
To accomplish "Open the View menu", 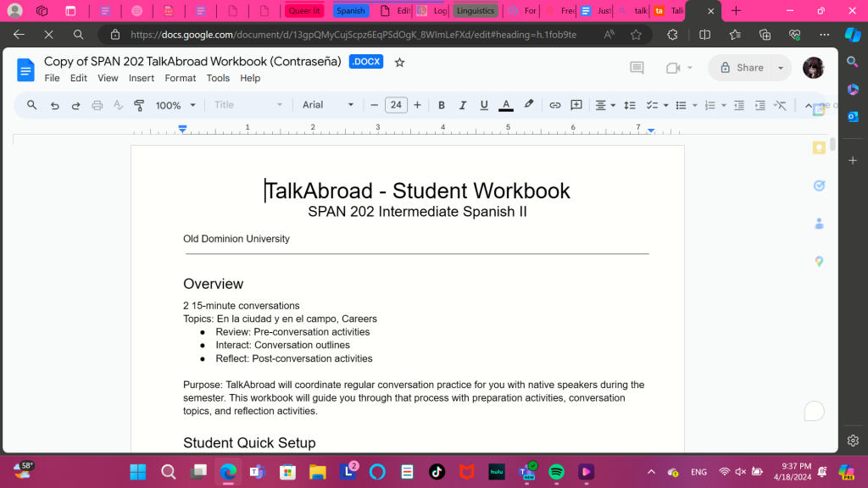I will 108,78.
